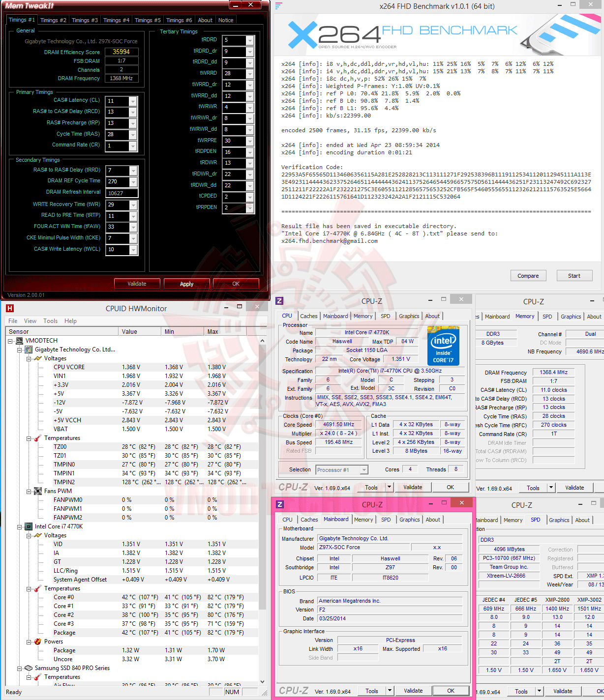Image resolution: width=604 pixels, height=700 pixels.
Task: Click the Apply button in Mem TweakIt
Action: [187, 284]
